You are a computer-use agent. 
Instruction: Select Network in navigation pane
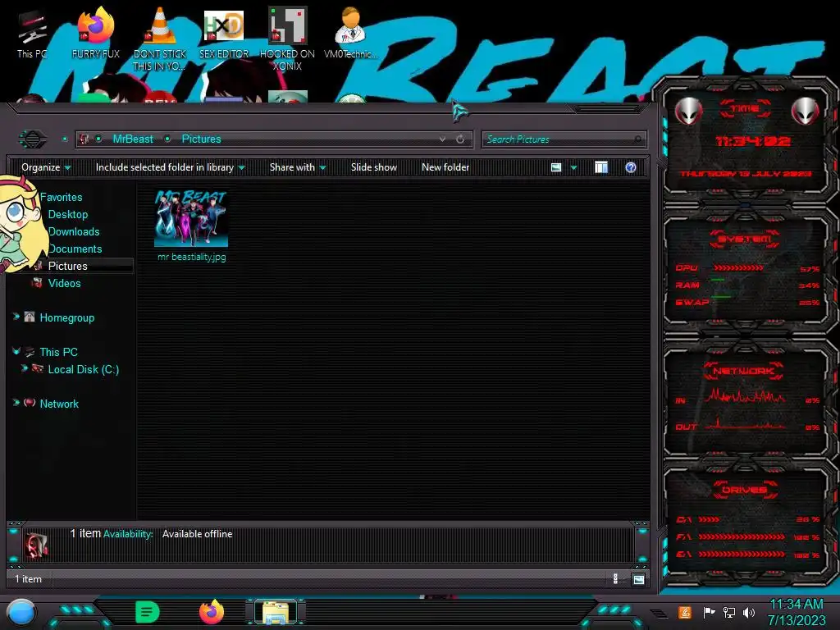tap(59, 404)
